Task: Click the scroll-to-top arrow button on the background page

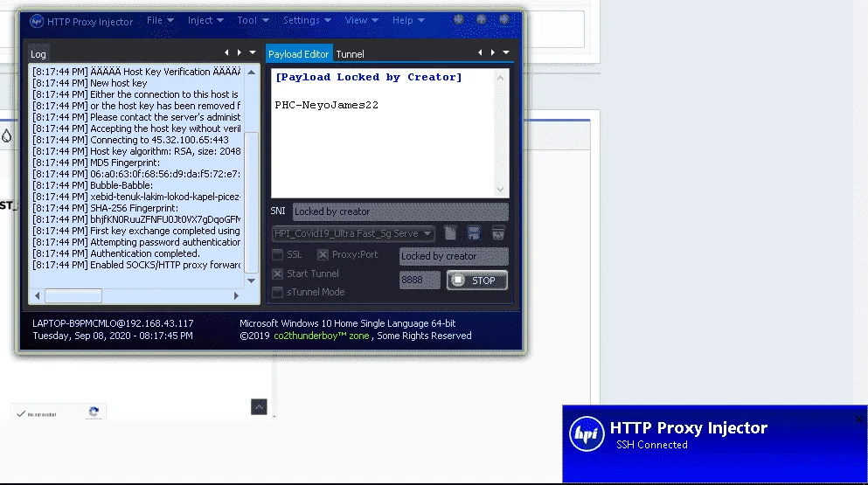Action: point(259,407)
